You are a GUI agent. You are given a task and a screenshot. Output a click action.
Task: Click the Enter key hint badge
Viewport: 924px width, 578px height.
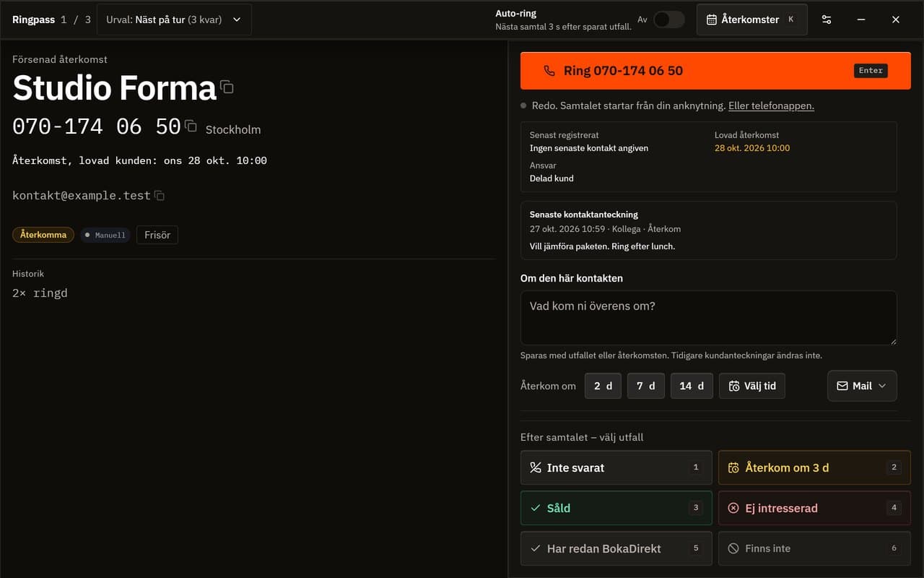point(871,71)
